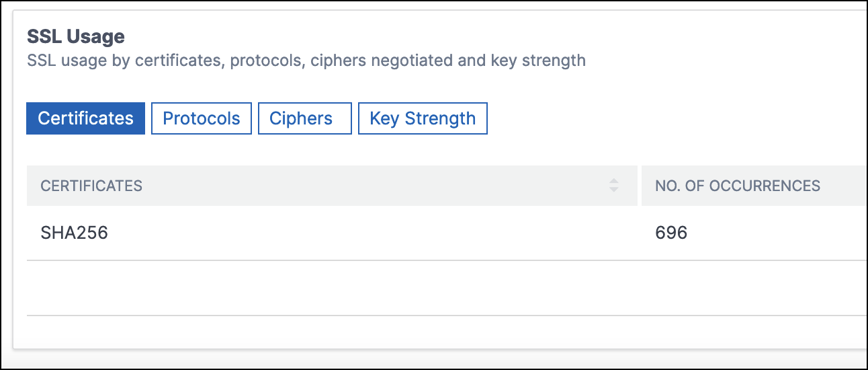Image resolution: width=868 pixels, height=370 pixels.
Task: Click divider between the two column headers
Action: click(x=640, y=186)
